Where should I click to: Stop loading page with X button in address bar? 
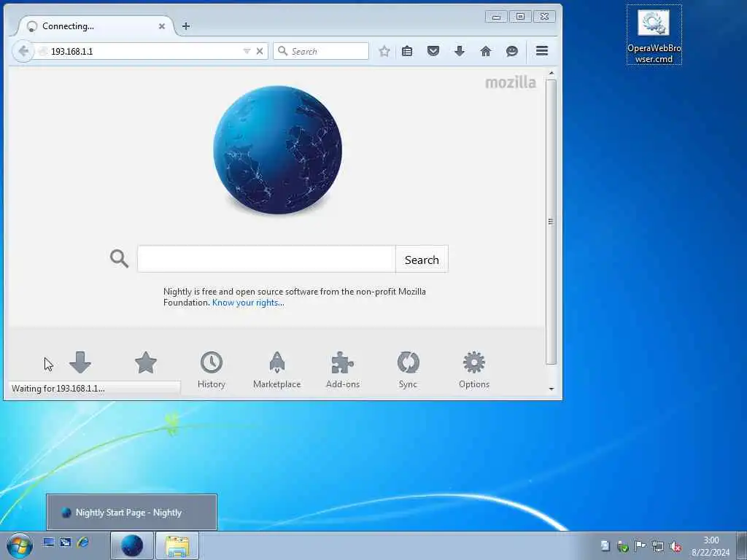click(x=260, y=51)
